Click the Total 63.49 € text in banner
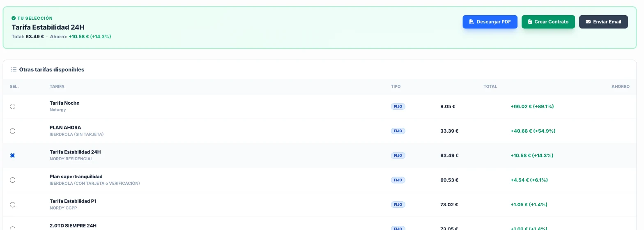Screen dimensions: 644x230 click(x=28, y=37)
